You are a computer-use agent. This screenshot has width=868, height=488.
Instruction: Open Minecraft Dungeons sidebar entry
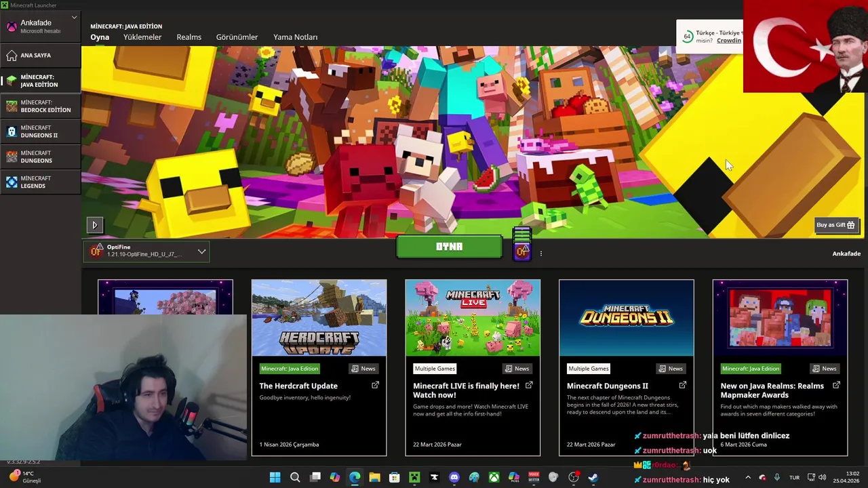(x=41, y=157)
